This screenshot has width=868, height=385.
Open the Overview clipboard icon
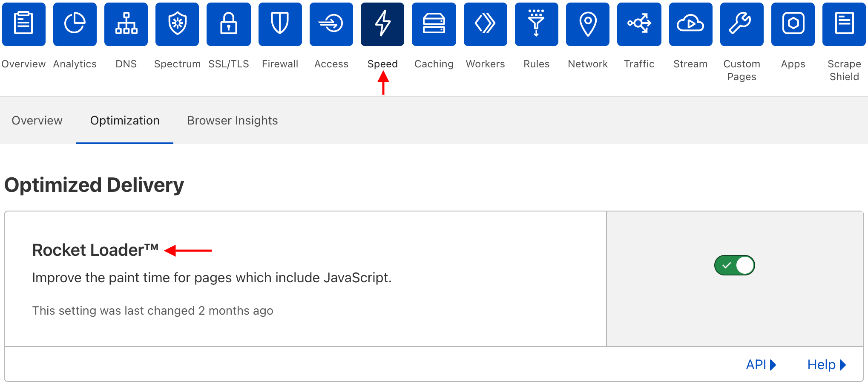24,24
